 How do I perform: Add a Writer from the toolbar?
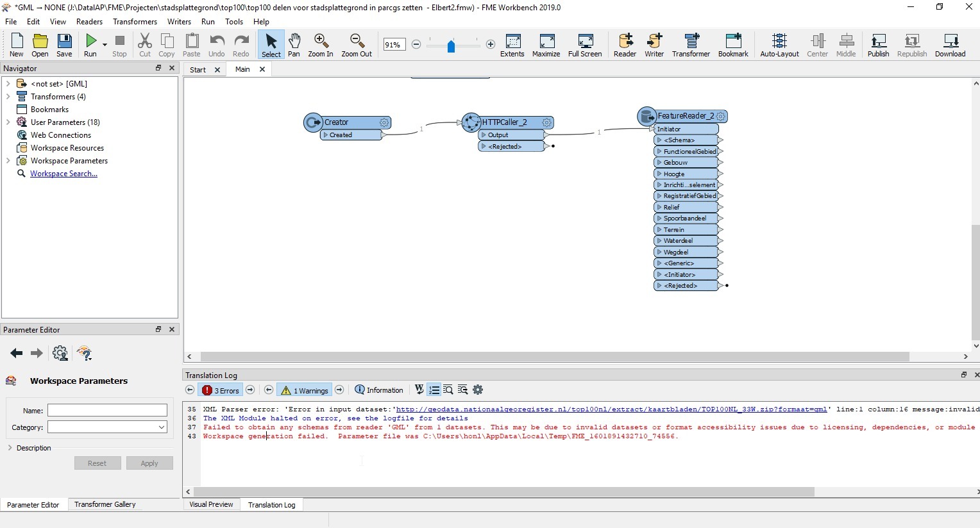pos(654,45)
